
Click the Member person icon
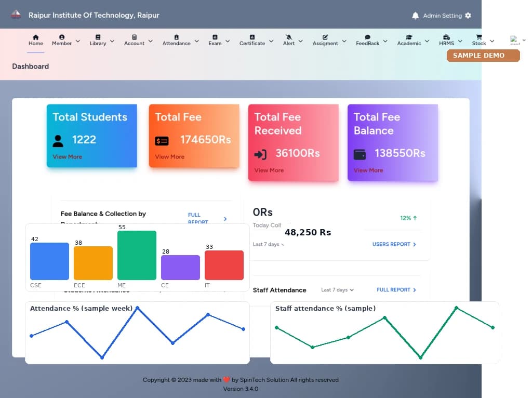coord(62,37)
